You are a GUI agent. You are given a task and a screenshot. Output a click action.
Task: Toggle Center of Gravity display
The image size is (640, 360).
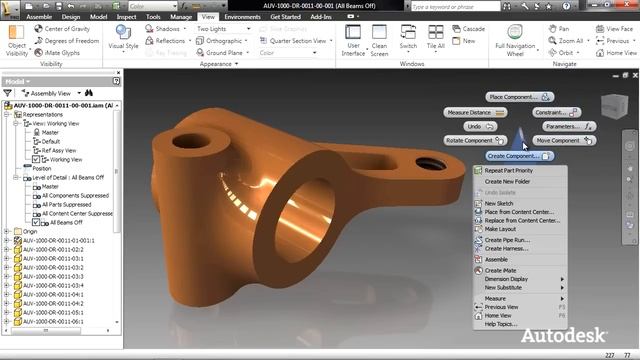(62, 29)
